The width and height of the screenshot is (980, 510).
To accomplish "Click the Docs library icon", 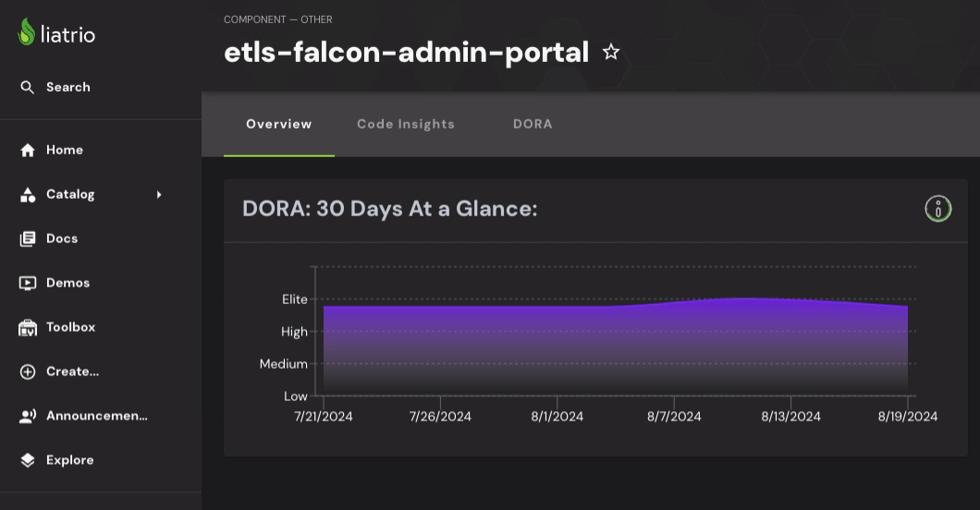I will coord(28,239).
